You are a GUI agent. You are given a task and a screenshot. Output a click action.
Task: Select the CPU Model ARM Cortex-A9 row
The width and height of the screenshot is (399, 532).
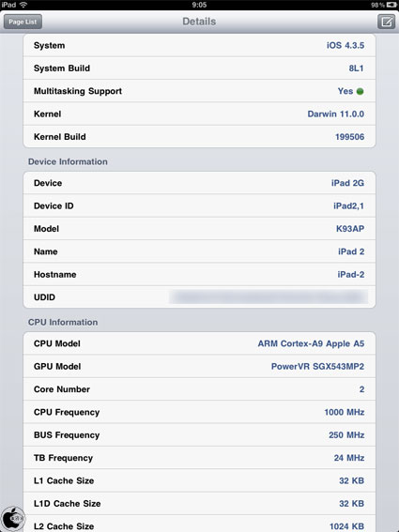click(x=199, y=343)
